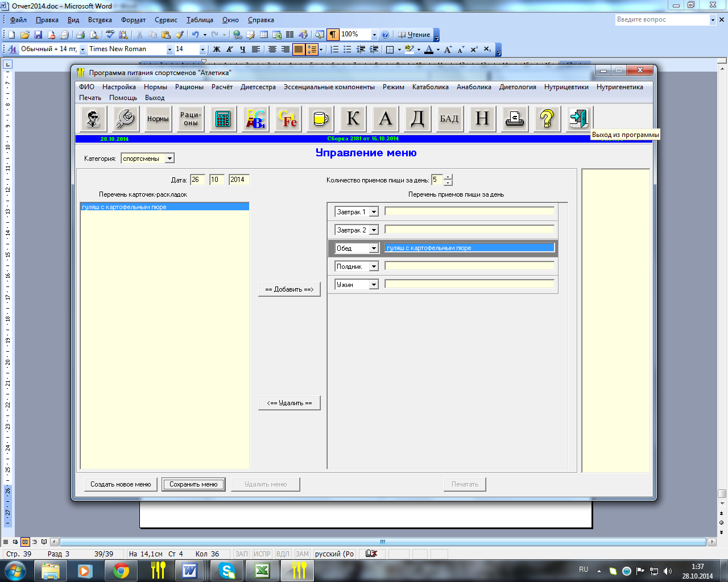Click the Сохранить меню button
Screen dimensions: 728x582
pyautogui.click(x=193, y=484)
